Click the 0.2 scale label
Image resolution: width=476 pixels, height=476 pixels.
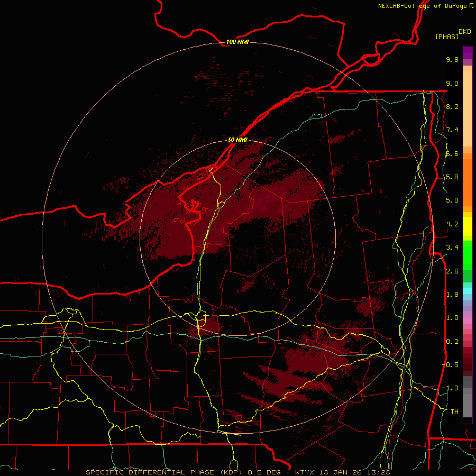coord(452,342)
